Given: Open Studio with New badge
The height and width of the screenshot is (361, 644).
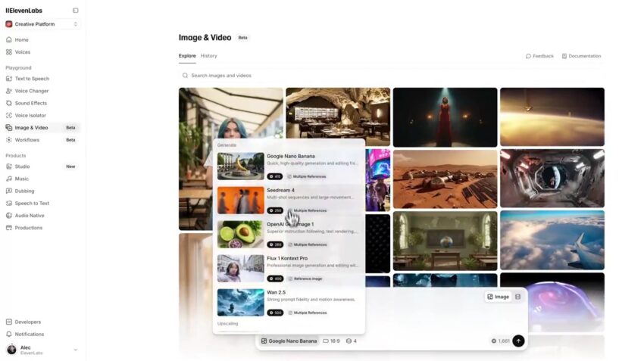Looking at the screenshot, I should pos(41,166).
